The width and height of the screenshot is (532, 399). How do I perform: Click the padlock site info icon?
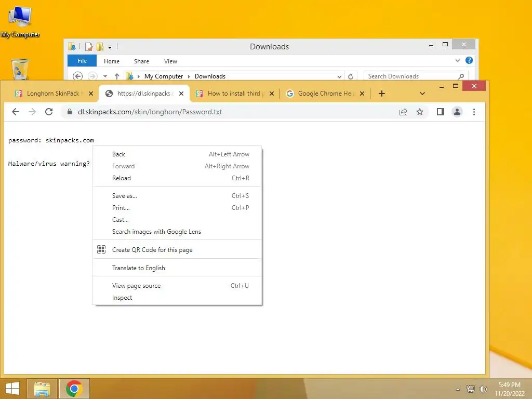pos(70,112)
